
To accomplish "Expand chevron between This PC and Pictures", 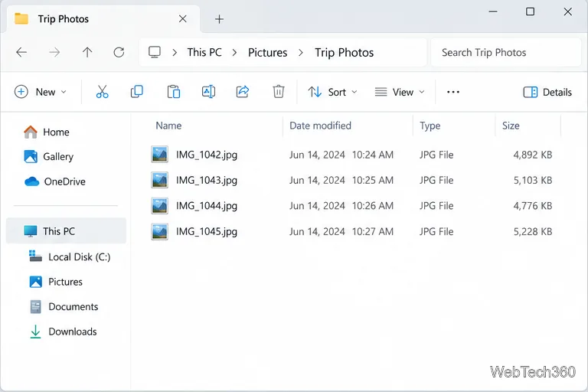I will (x=234, y=53).
